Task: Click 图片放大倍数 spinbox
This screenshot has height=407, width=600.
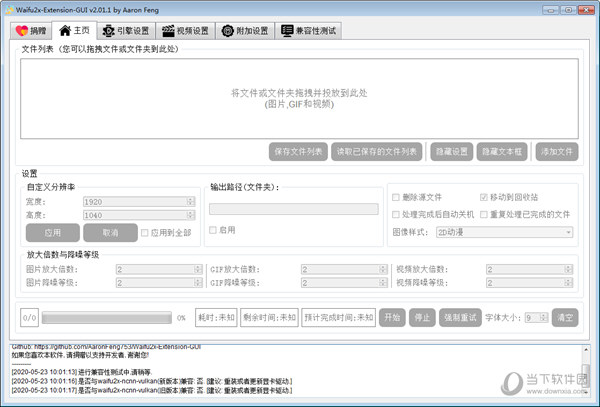Action: click(x=159, y=269)
